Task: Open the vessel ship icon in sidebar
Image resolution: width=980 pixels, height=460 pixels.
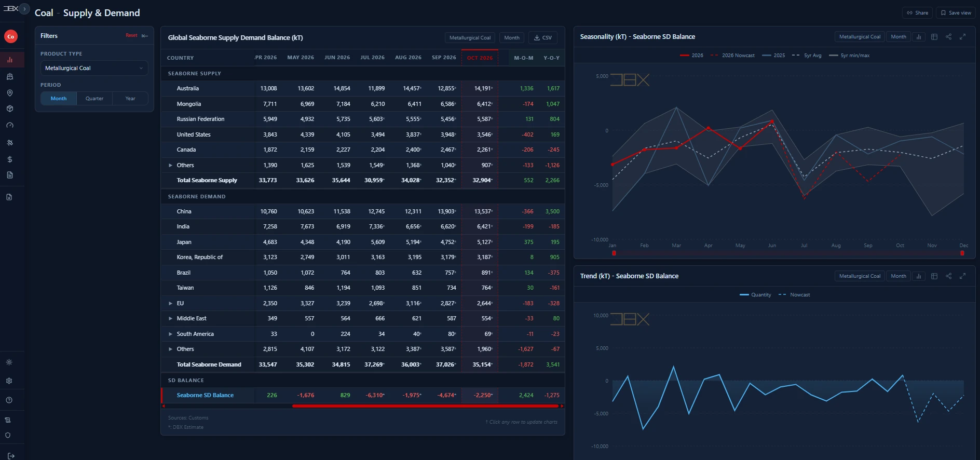Action: (10, 76)
